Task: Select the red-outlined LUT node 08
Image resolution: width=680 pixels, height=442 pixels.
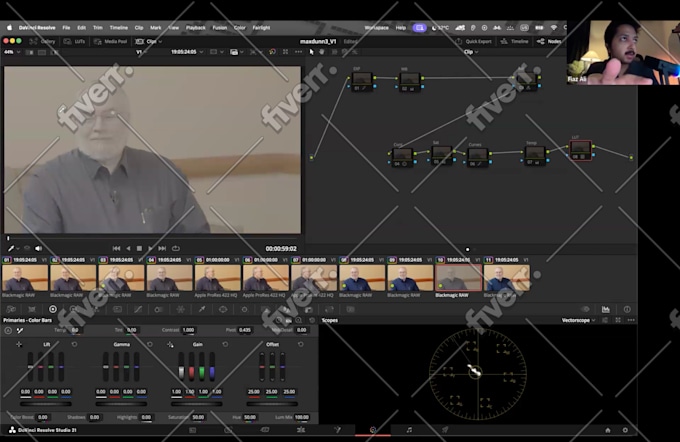Action: pos(581,150)
